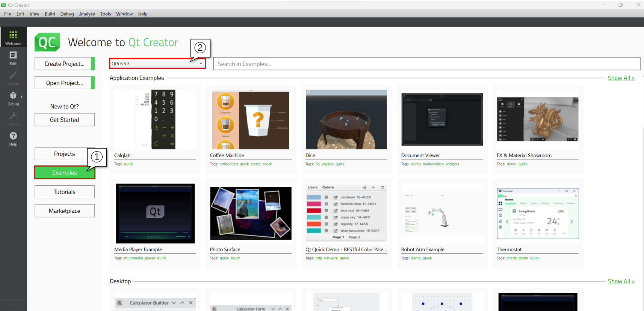Show all Application Examples
644x311 pixels.
621,78
